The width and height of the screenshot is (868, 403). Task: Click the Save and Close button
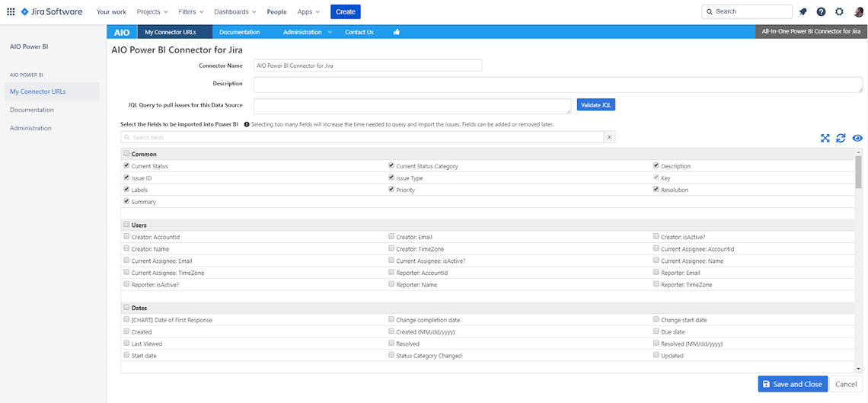click(791, 384)
